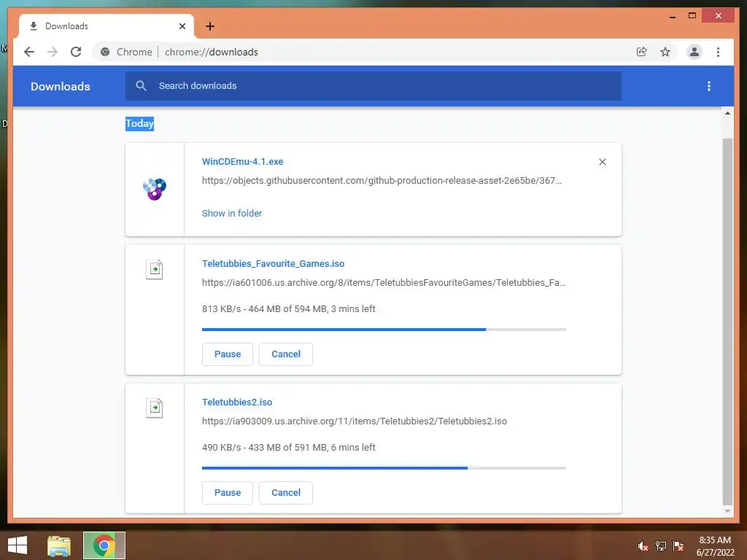Open the share this page icon
The height and width of the screenshot is (560, 747).
642,52
